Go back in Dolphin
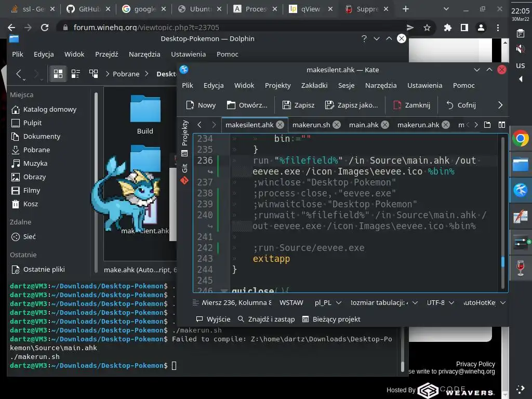 (19, 74)
